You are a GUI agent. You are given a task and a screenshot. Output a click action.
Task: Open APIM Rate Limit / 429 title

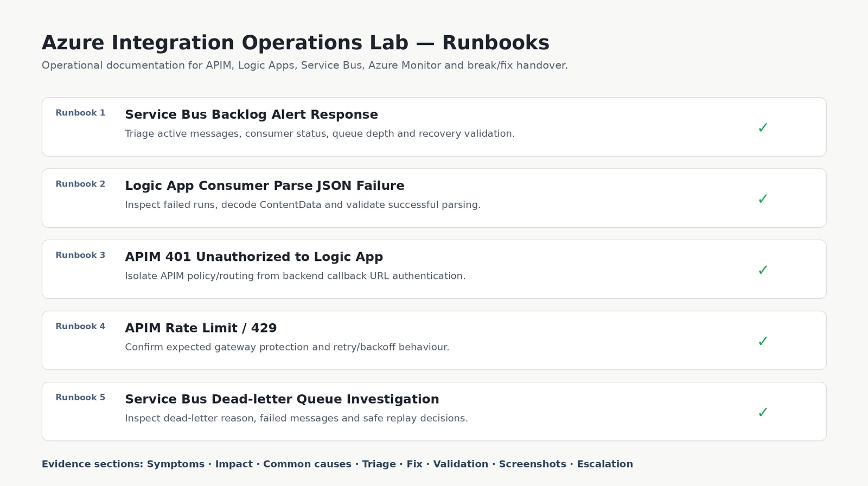coord(201,328)
